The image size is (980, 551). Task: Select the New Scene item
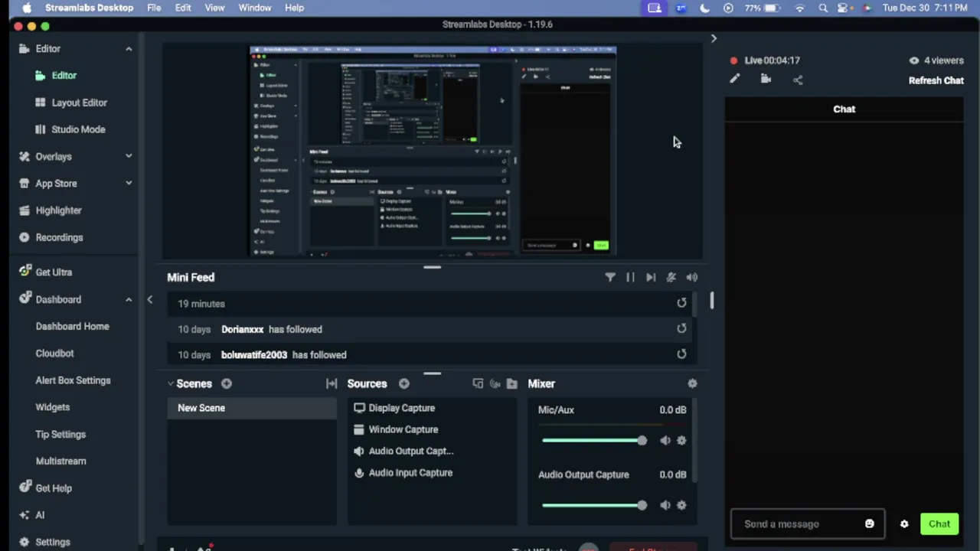coord(252,408)
